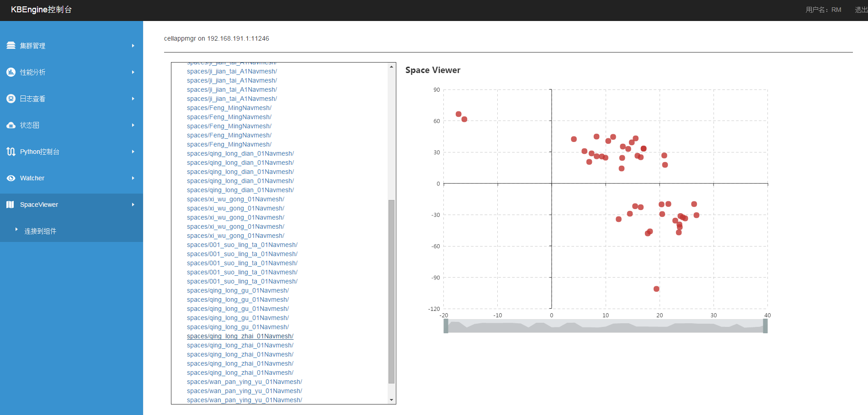868x415 pixels.
Task: Expand the Python控制台 menu arrow
Action: [x=133, y=152]
